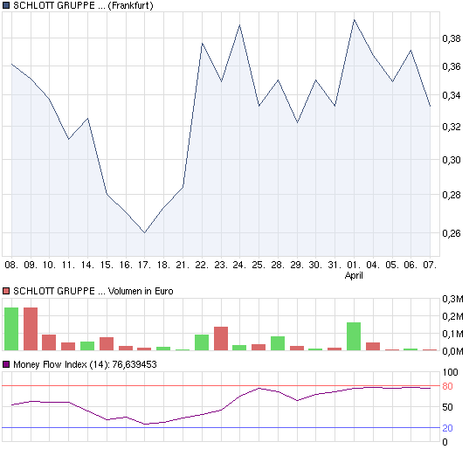The width and height of the screenshot is (476, 449).
Task: Click the red 80 overbought level label
Action: click(x=447, y=386)
